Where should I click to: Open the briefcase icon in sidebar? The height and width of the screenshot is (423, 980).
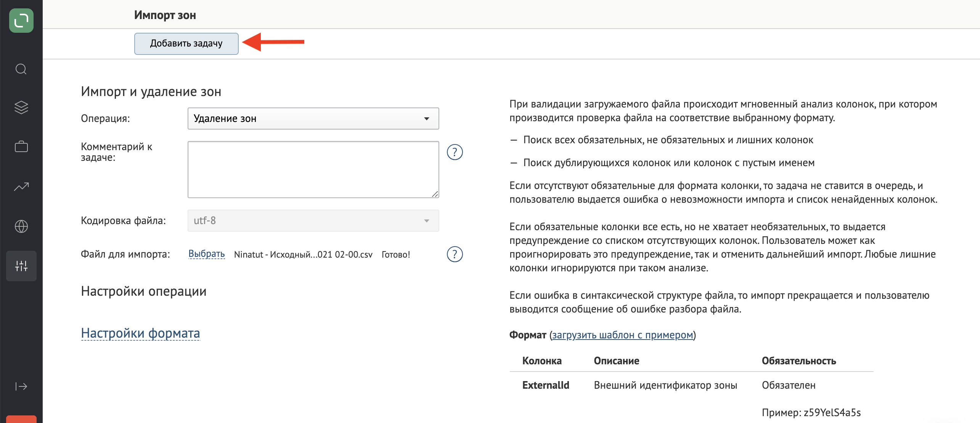21,147
